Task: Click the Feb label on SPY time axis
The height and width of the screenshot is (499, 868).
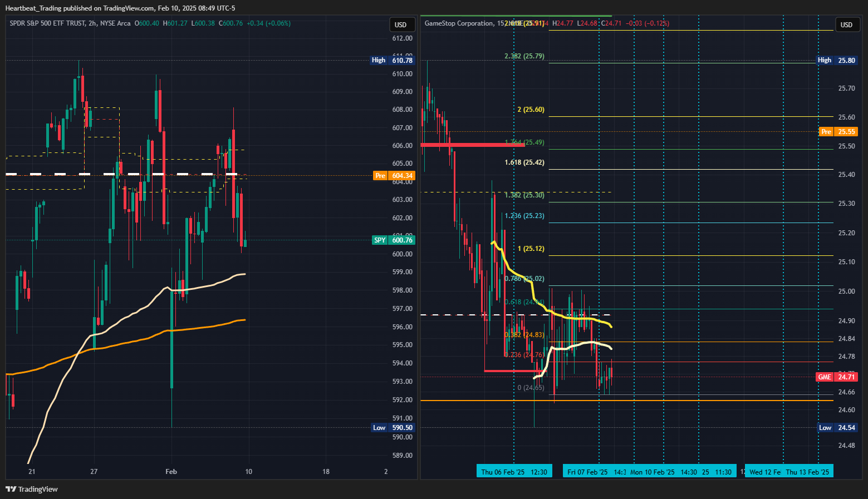Action: click(171, 472)
